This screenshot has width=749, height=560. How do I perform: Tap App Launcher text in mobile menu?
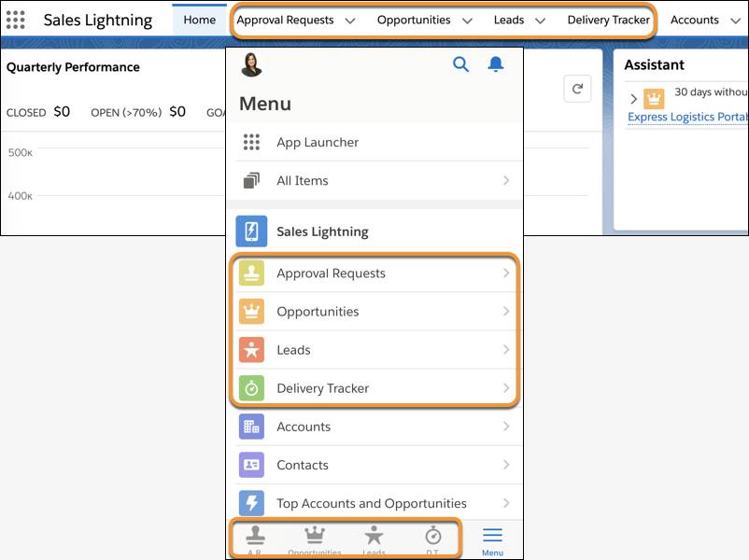point(318,142)
